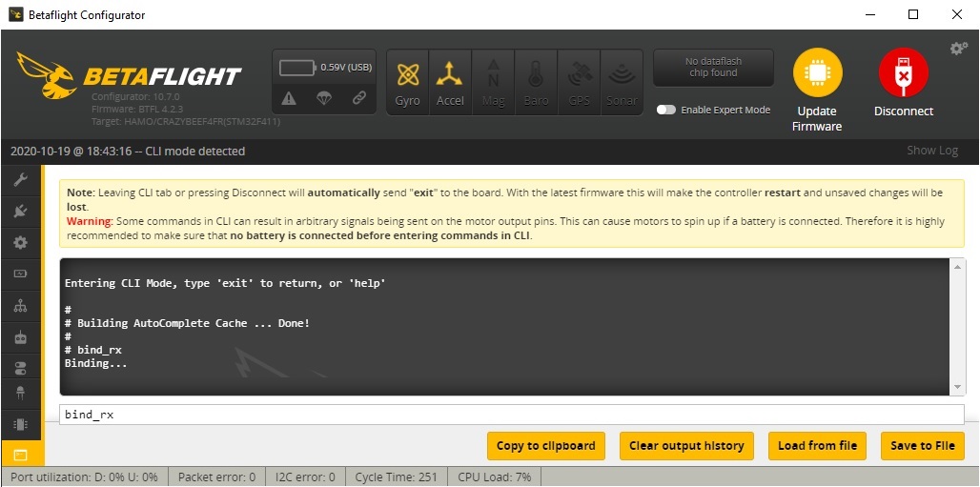This screenshot has height=487, width=980.
Task: Click the 'Configurator: 10.7.0' text
Action: [x=135, y=97]
